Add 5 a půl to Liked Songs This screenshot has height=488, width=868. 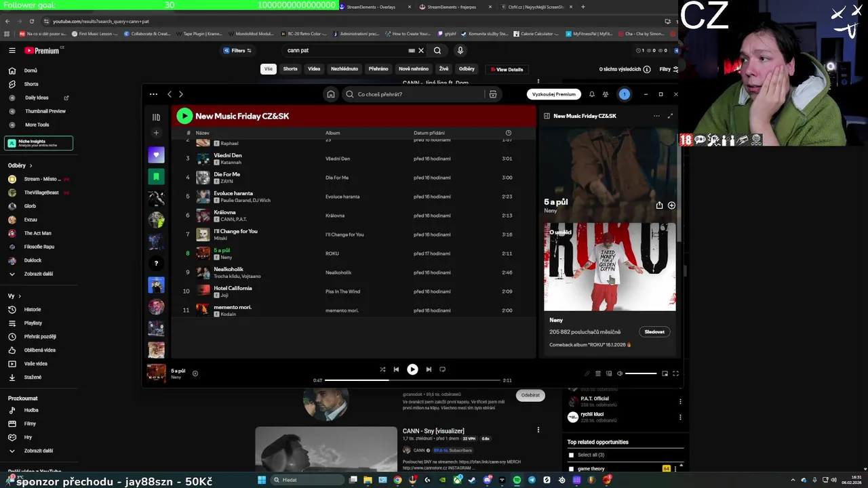(195, 373)
